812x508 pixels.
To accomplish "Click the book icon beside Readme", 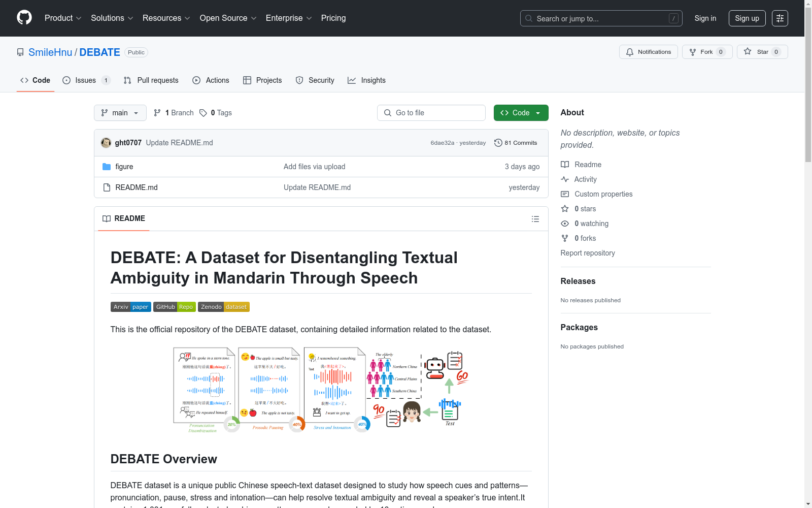I will [x=565, y=165].
